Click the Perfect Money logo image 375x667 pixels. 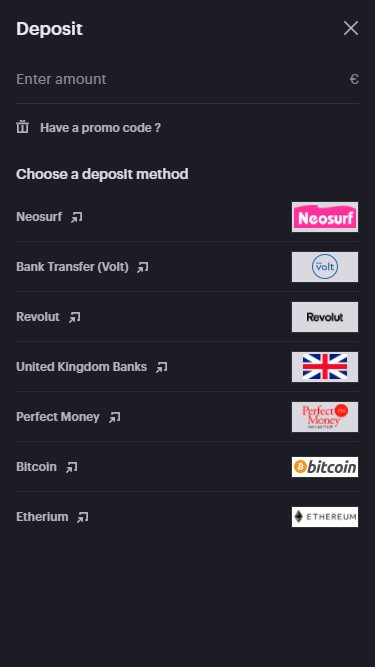click(x=325, y=417)
